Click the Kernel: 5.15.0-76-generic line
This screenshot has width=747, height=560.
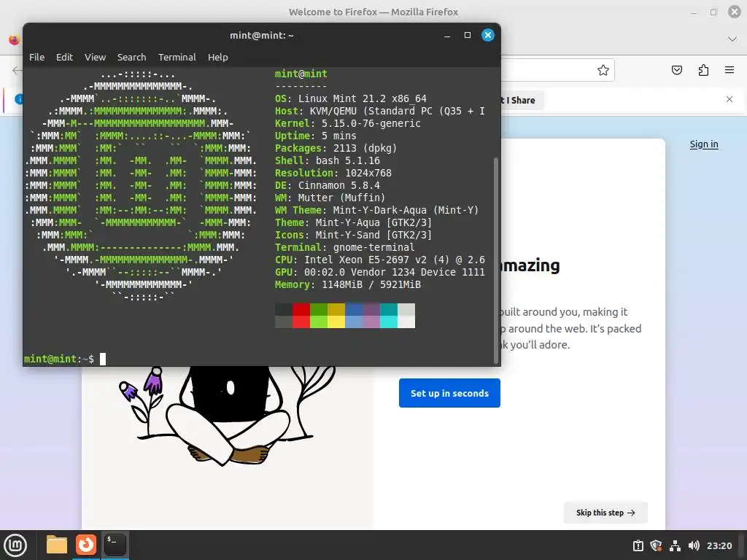click(348, 123)
